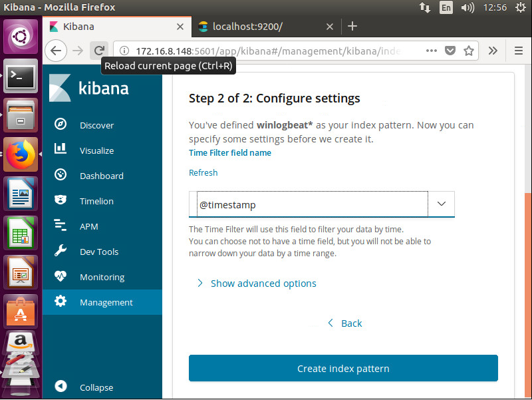Expand Show advanced options

click(x=257, y=283)
